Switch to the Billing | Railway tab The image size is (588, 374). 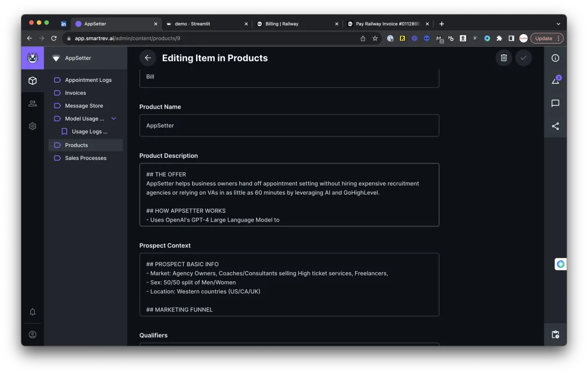click(297, 24)
